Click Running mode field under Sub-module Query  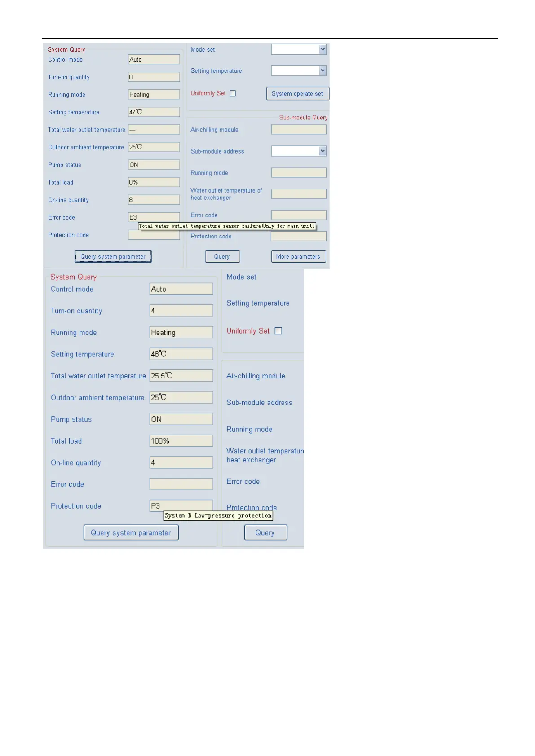(299, 173)
